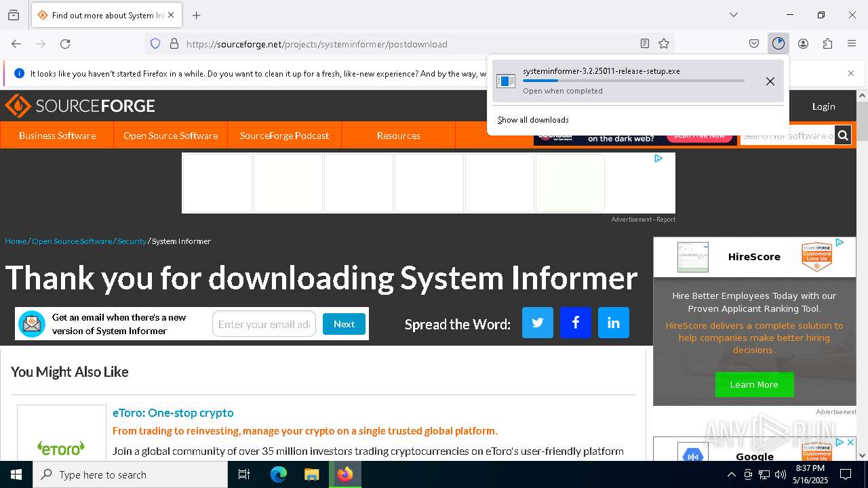The image size is (868, 488).
Task: Reload the current page
Action: pos(65,43)
